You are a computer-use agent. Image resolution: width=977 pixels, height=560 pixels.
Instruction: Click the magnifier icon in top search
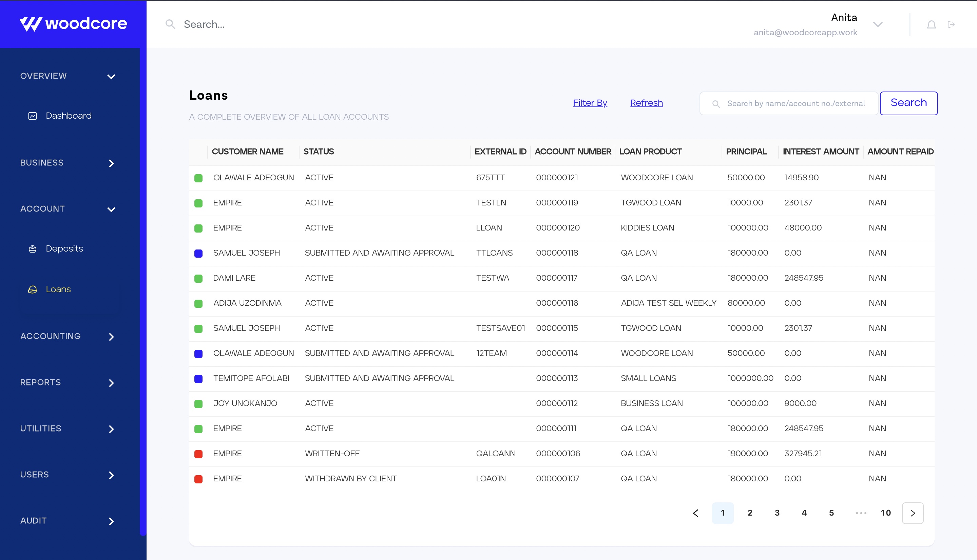170,25
